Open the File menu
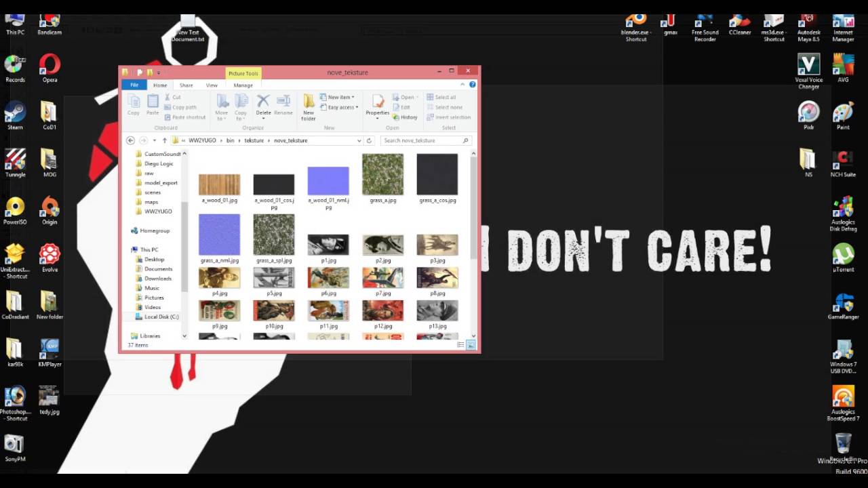868x488 pixels. [x=134, y=85]
